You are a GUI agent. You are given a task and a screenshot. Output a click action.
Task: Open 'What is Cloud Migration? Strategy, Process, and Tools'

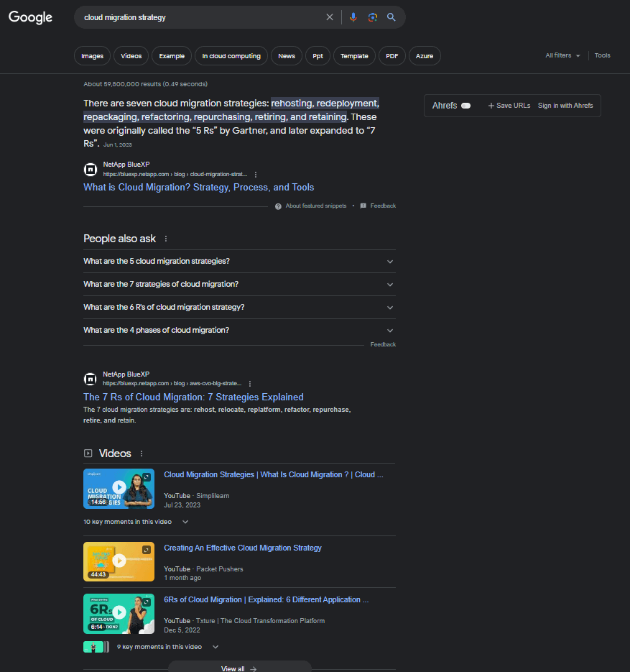(199, 188)
